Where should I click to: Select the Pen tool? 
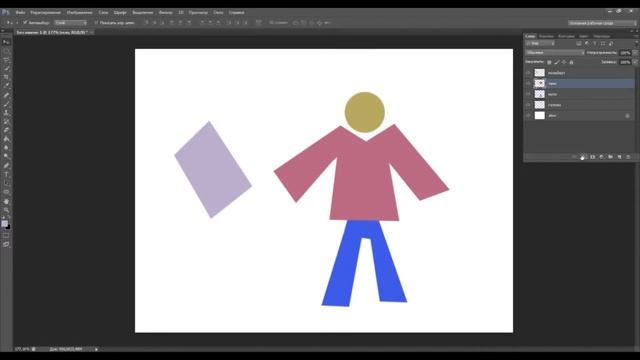coord(6,166)
